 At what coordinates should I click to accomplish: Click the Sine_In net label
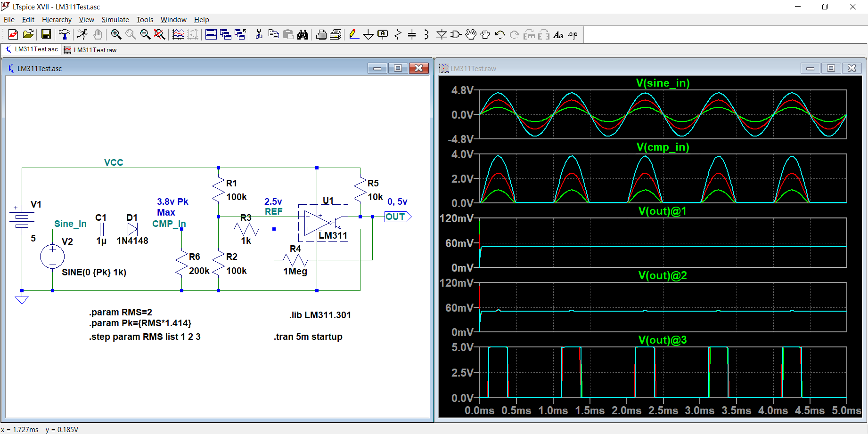(70, 224)
